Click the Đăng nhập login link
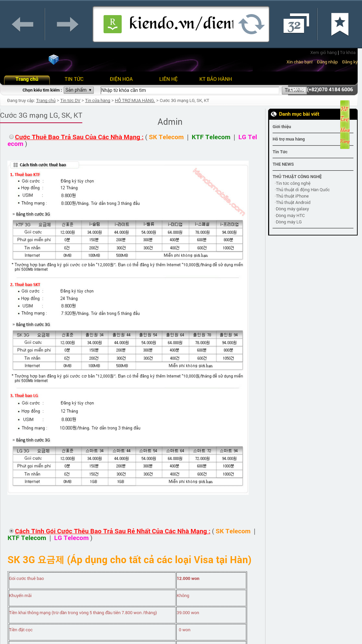This screenshot has height=644, width=362. 327,62
